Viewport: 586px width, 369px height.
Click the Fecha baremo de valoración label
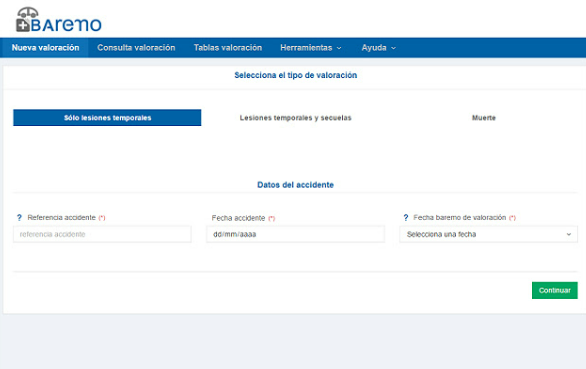tap(459, 218)
